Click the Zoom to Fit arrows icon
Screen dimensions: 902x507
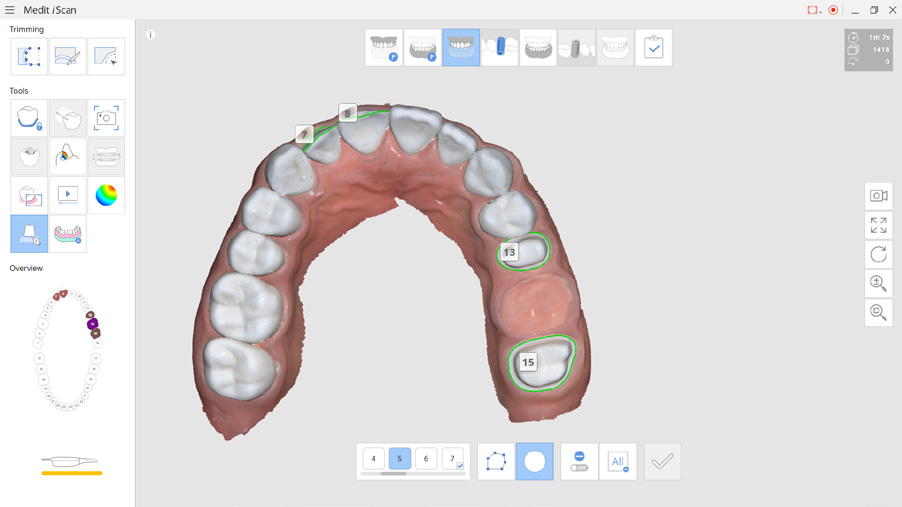pyautogui.click(x=878, y=226)
